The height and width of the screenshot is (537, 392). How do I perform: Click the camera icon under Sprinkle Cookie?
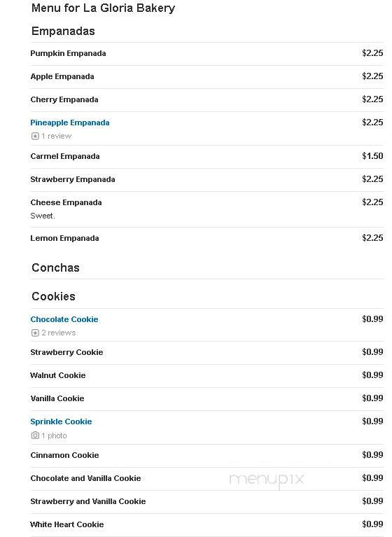click(x=35, y=435)
